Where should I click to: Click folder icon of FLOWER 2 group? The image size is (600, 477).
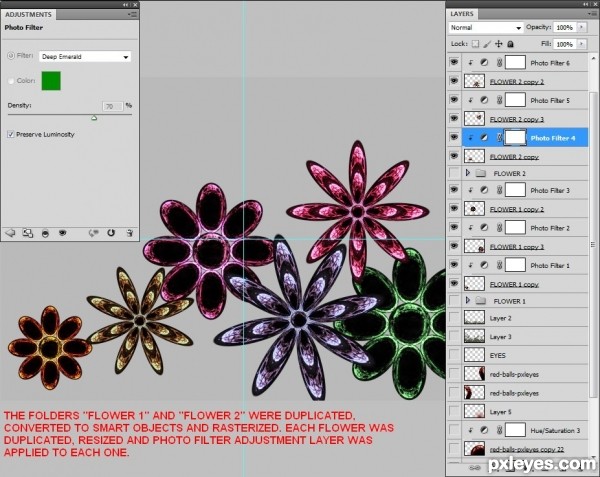481,174
